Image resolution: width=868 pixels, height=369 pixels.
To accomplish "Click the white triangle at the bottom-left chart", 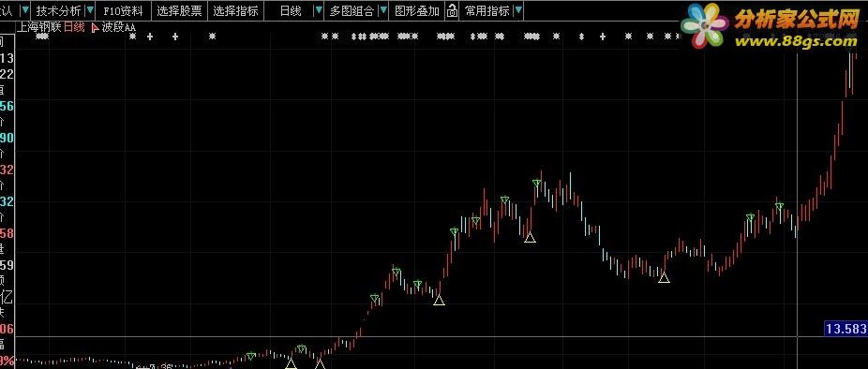I will 291,363.
